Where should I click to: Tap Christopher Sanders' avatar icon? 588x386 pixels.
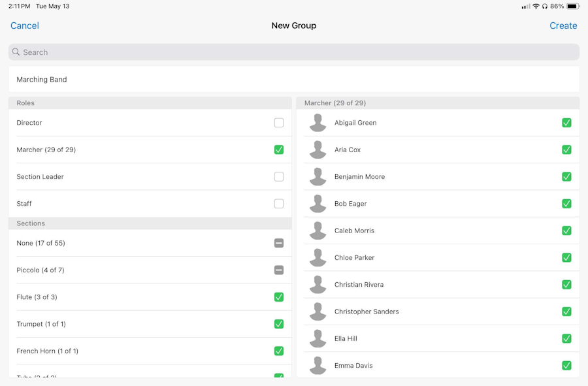318,312
